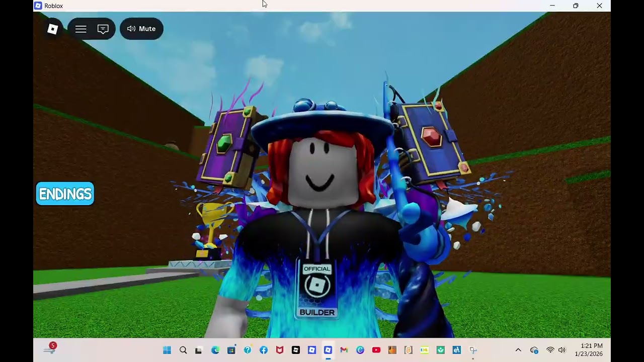Open the black square taskbar app icon
This screenshot has height=362, width=644.
tap(296, 350)
